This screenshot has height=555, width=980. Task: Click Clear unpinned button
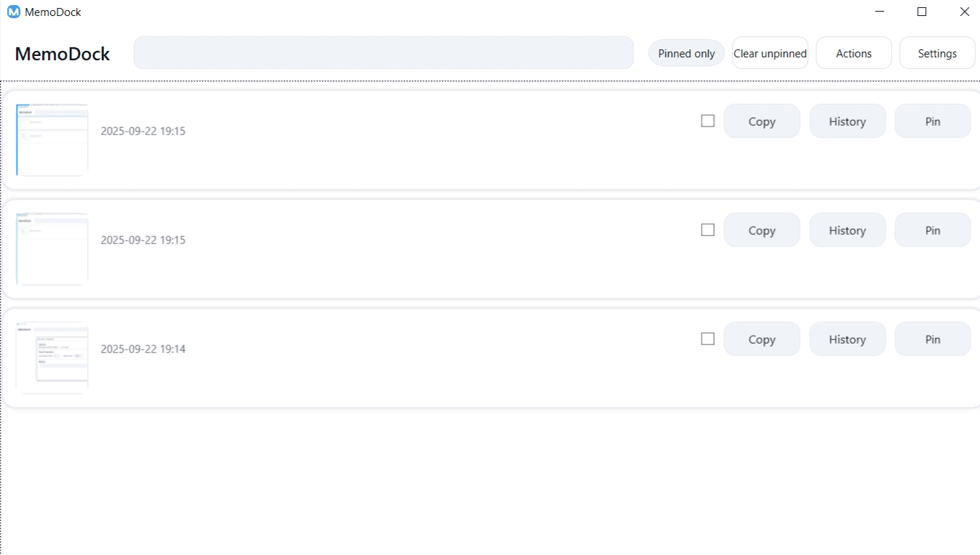point(770,53)
